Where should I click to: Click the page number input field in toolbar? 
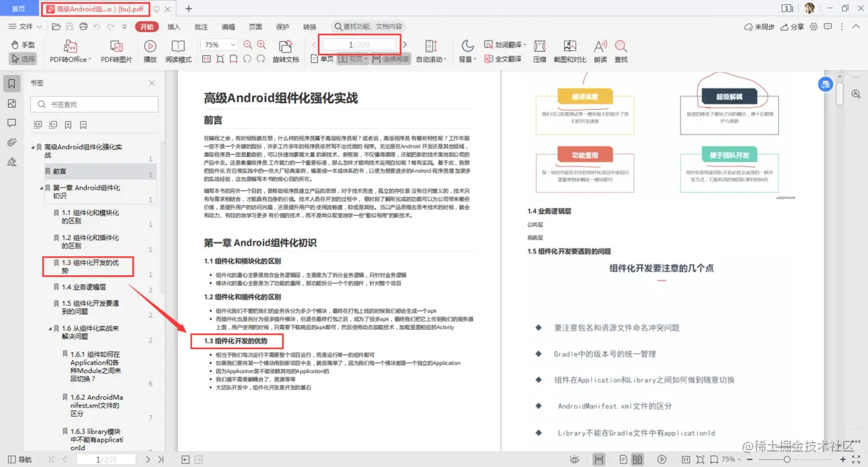(x=360, y=45)
